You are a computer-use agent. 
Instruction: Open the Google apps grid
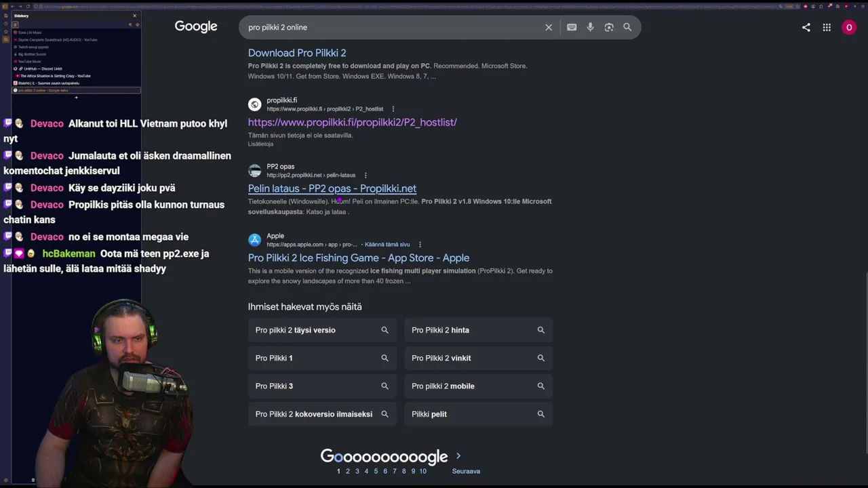pyautogui.click(x=827, y=27)
